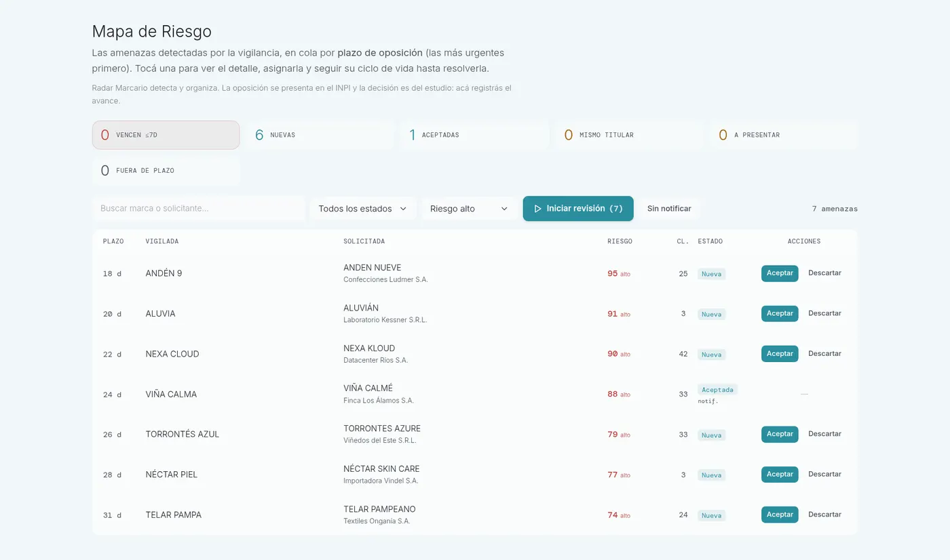Click the Plazo column header
950x560 pixels.
click(x=113, y=241)
